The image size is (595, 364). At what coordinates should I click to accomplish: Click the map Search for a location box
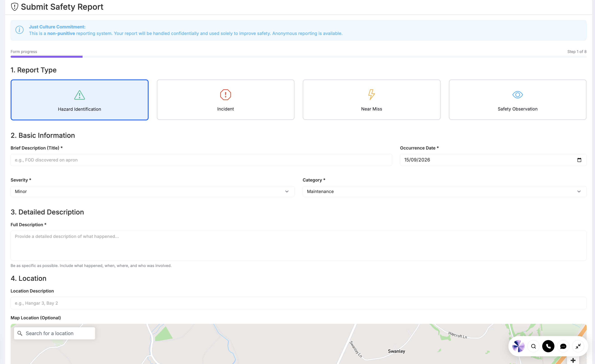point(55,333)
